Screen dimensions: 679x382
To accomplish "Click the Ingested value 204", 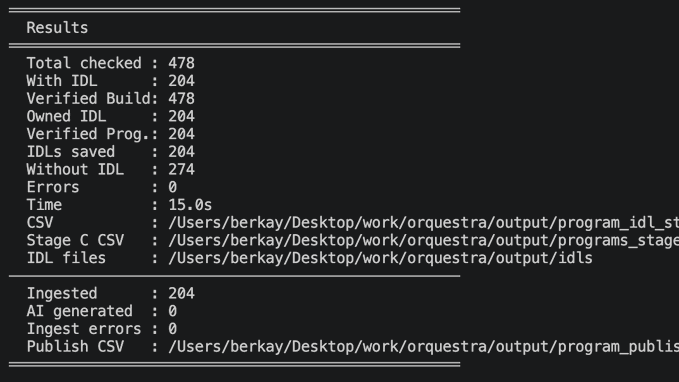I will click(181, 294).
